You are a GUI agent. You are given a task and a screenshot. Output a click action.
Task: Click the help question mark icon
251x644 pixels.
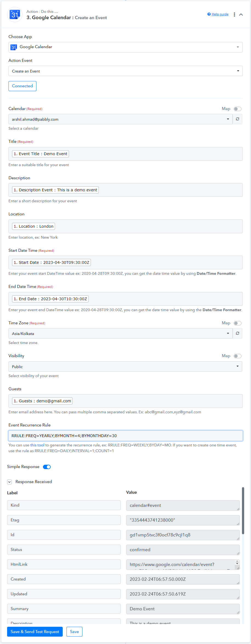pyautogui.click(x=209, y=14)
